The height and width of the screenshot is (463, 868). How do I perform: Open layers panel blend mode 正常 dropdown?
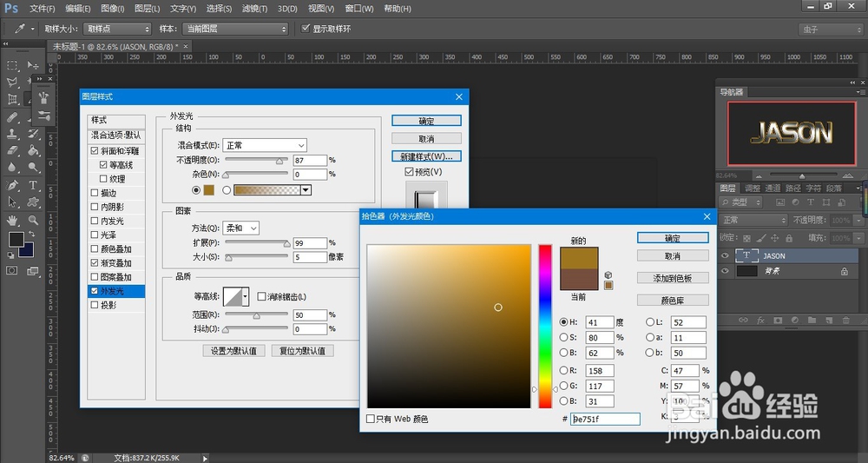coord(754,220)
